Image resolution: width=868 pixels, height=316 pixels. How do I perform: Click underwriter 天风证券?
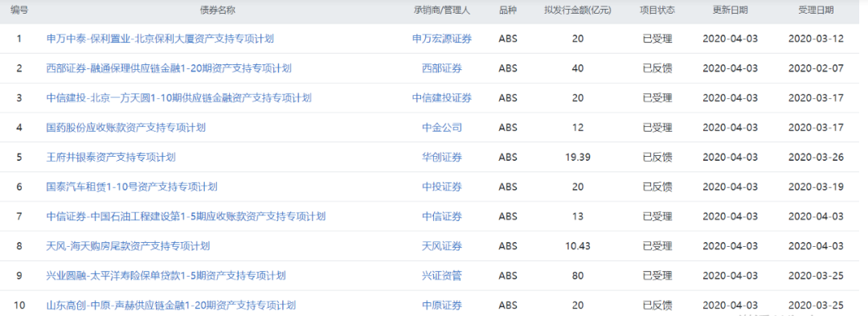click(442, 246)
